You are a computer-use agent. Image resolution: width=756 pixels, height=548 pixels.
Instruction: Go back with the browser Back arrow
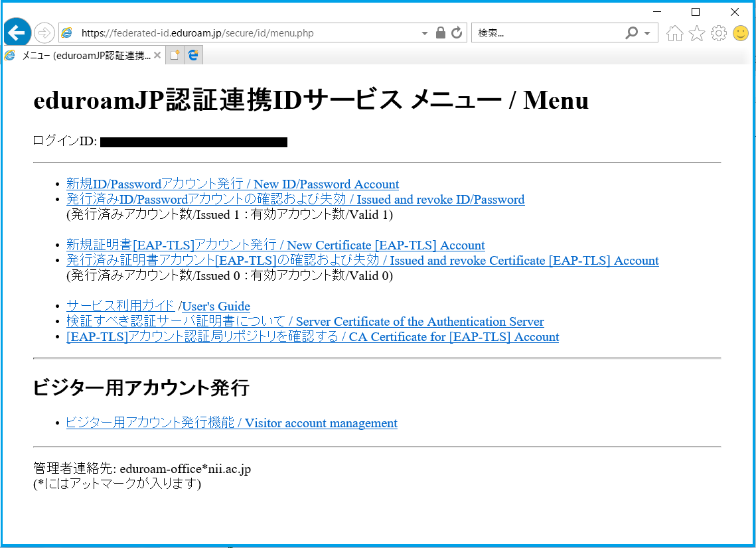tap(17, 33)
